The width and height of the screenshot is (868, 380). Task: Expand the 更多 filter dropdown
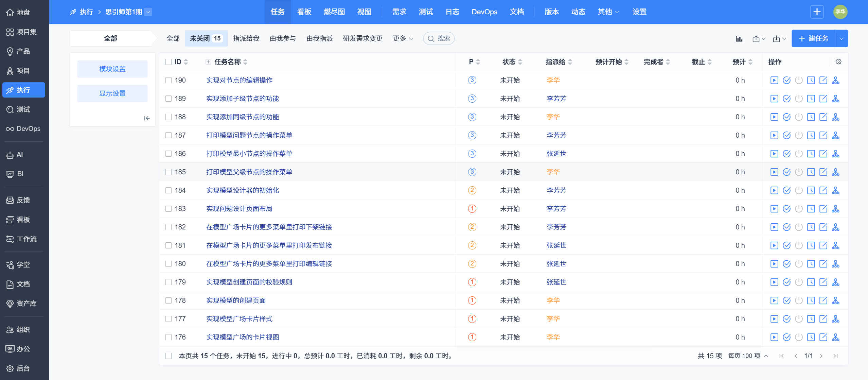click(x=403, y=38)
